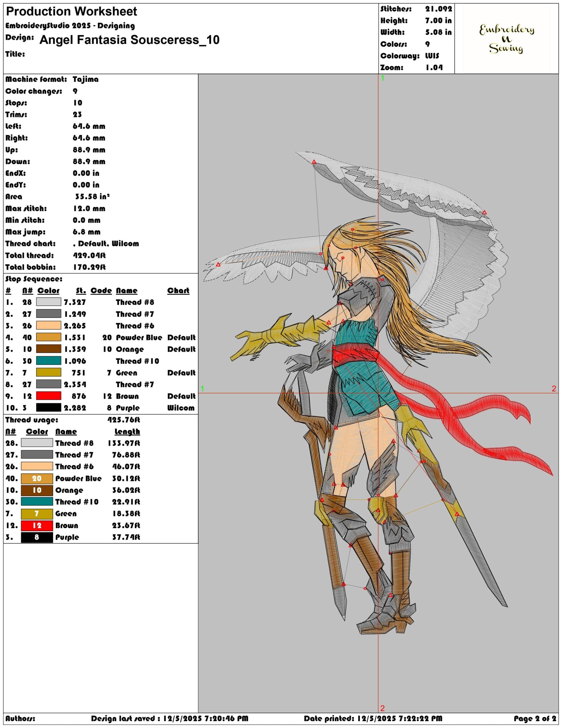The image size is (562, 728).
Task: Click the "Page 2 of 2" footer text
Action: point(535,718)
